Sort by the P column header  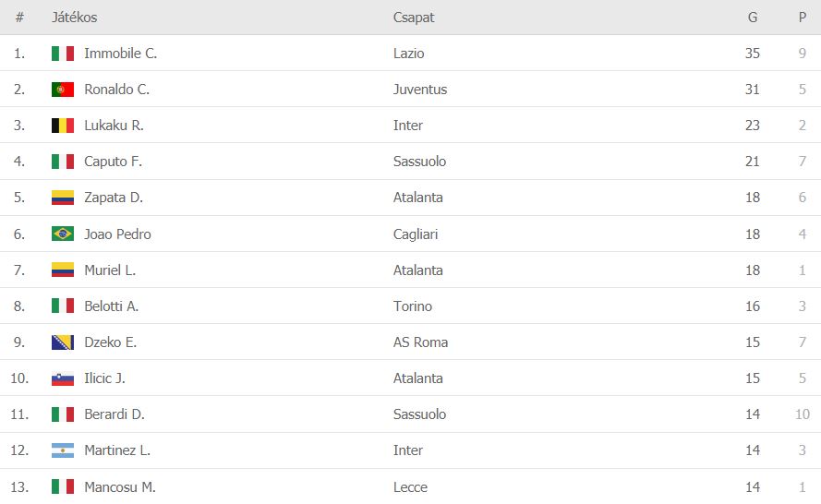[x=803, y=18]
